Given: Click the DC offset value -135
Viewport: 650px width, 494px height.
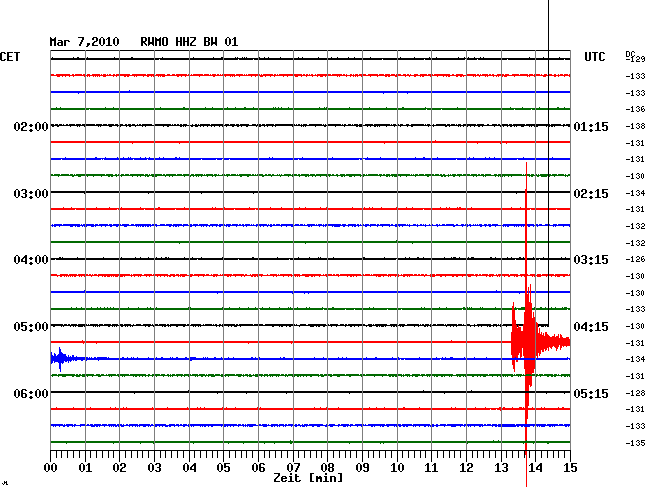Looking at the screenshot, I should [x=635, y=443].
